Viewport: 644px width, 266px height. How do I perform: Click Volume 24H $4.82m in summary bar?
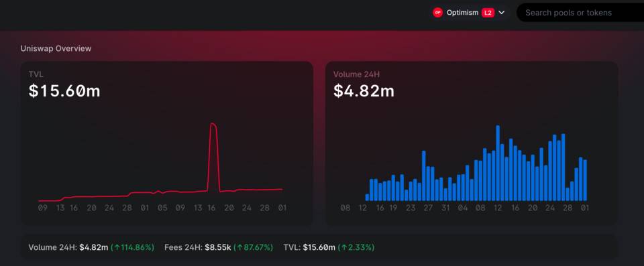(x=68, y=247)
